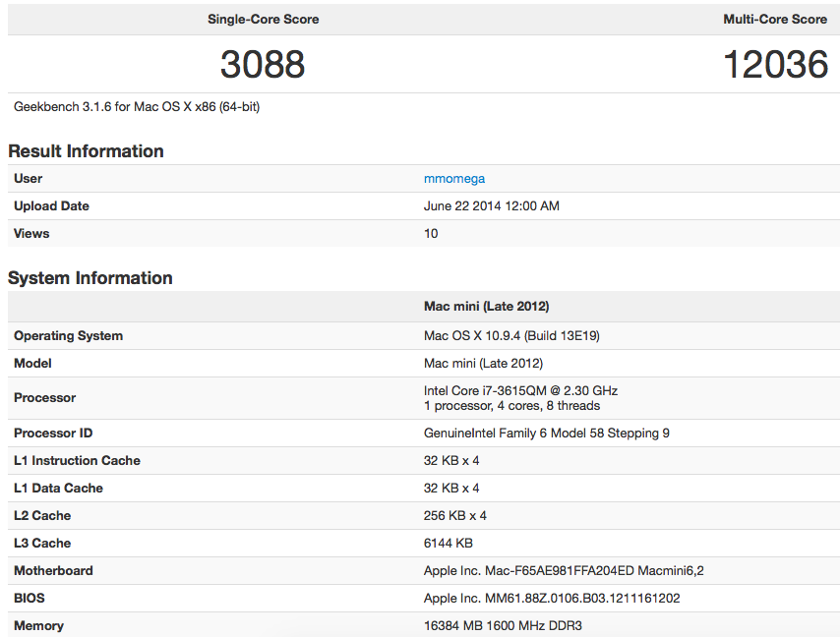Click the User row label
The height and width of the screenshot is (637, 840).
point(28,179)
